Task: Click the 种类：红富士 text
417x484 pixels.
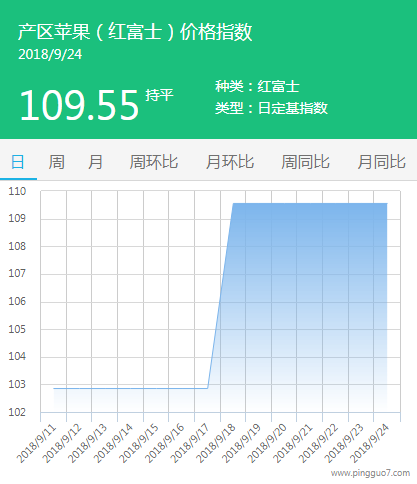Action: click(x=257, y=87)
